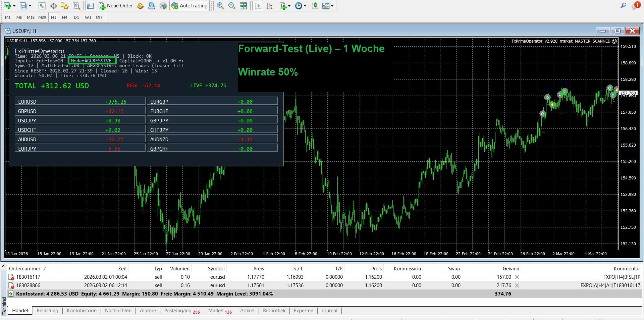Click the Neue Order button
This screenshot has height=320, width=644.
point(116,6)
